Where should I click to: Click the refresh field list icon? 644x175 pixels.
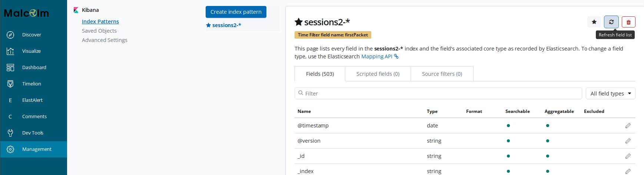coord(611,22)
